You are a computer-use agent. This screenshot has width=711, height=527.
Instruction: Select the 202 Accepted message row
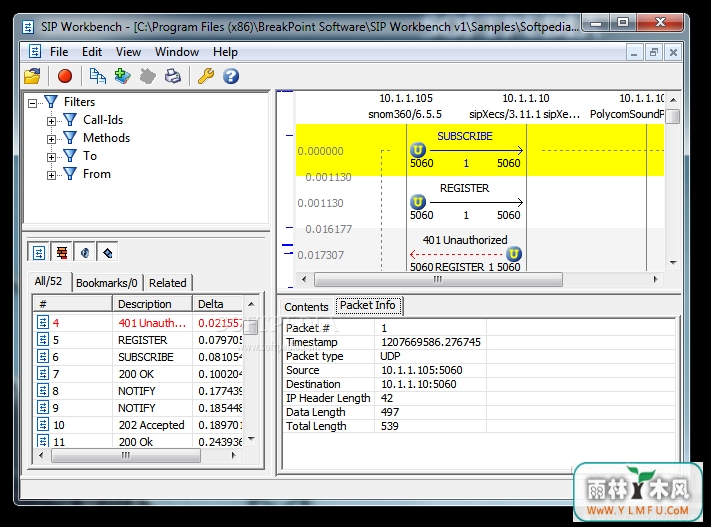[139, 425]
